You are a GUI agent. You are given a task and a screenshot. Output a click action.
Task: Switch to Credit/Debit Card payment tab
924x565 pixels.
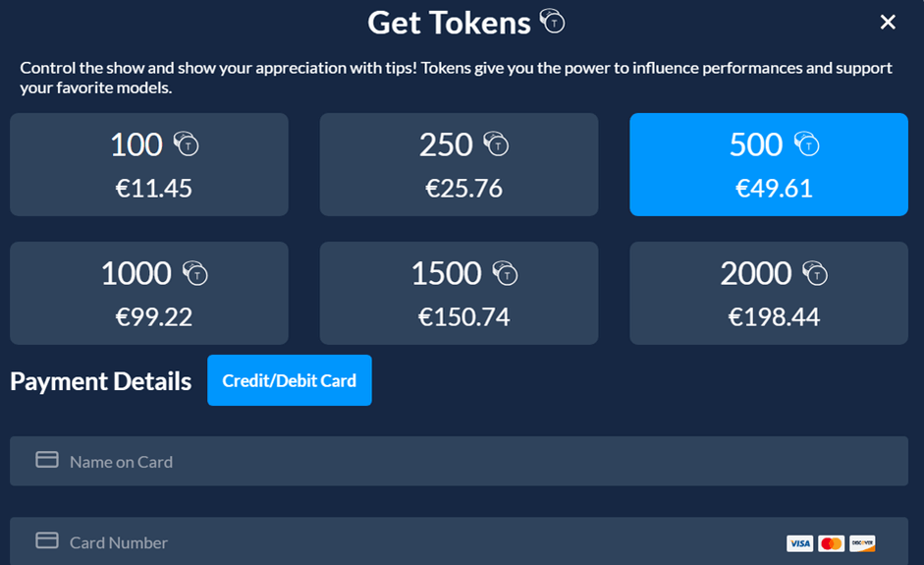coord(290,380)
